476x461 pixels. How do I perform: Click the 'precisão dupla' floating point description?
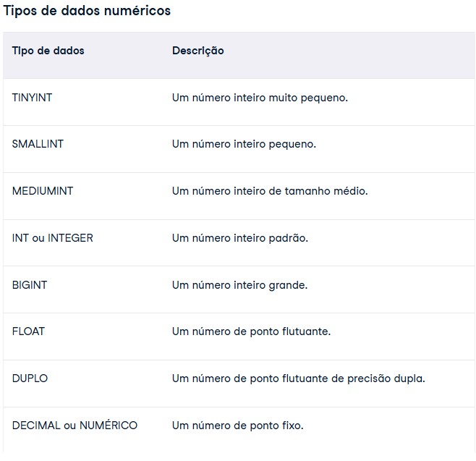[298, 378]
